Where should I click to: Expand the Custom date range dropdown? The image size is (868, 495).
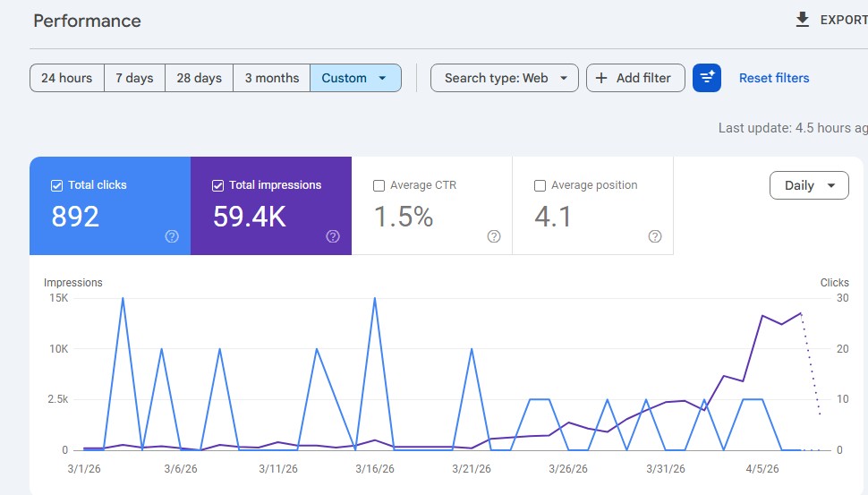tap(355, 78)
